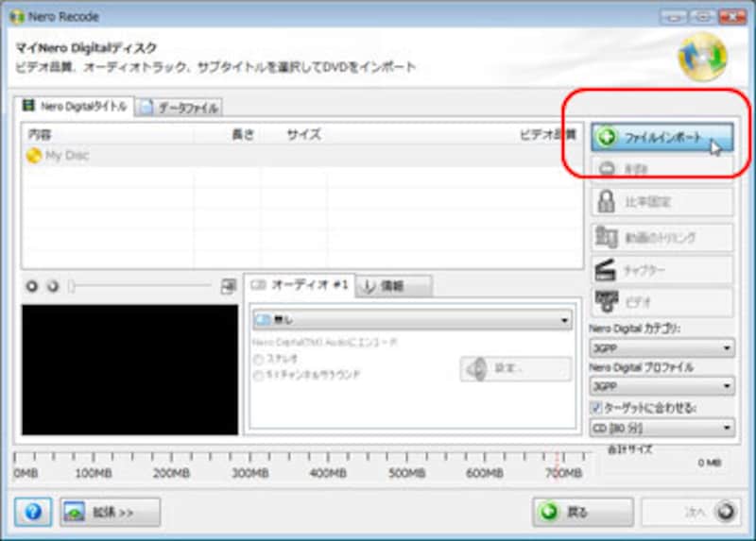Switch to the Nero Digital タイトル tab

pos(75,106)
